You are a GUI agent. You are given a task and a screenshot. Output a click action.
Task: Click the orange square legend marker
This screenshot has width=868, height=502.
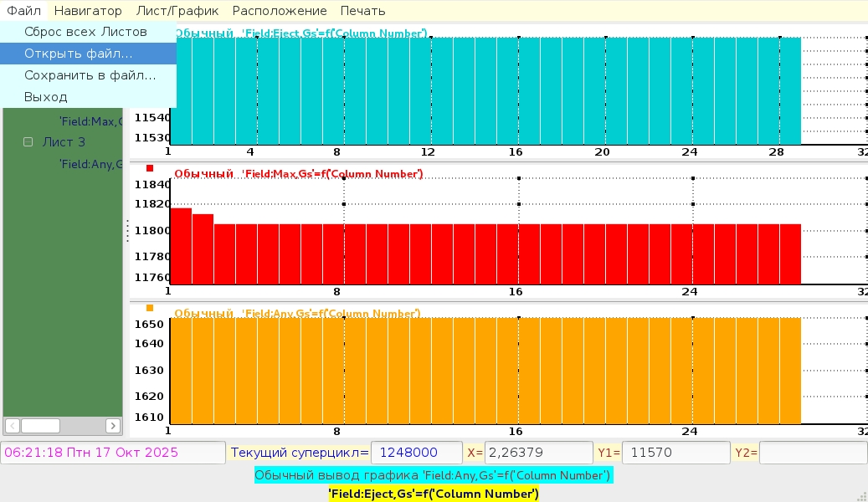(x=150, y=309)
